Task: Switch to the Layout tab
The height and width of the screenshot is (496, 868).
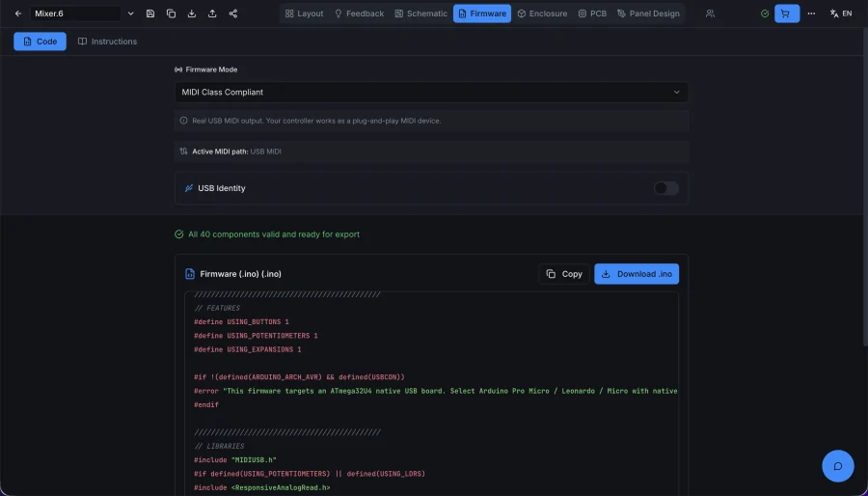Action: tap(304, 14)
